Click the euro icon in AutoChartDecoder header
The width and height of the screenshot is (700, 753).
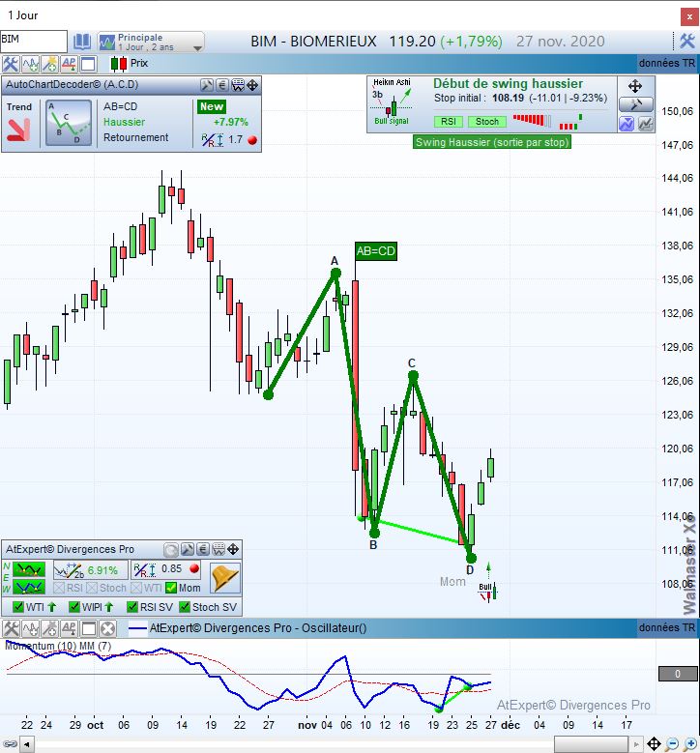coord(222,85)
